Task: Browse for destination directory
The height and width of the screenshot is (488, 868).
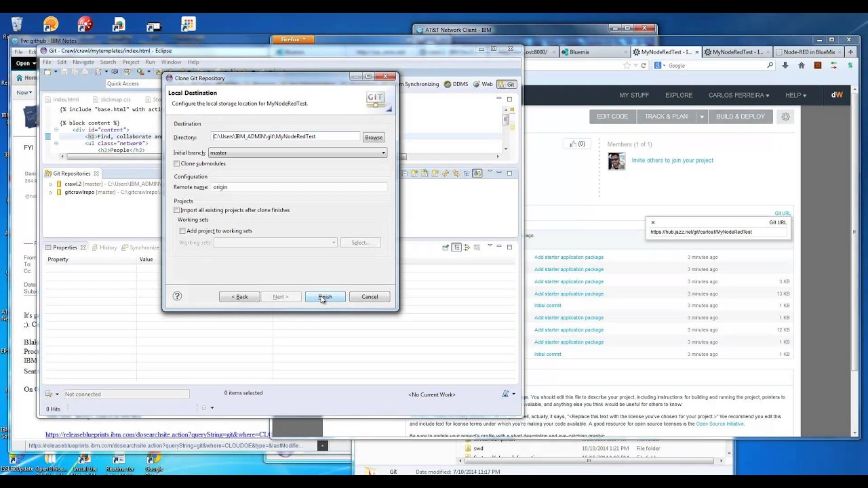Action: pyautogui.click(x=374, y=138)
